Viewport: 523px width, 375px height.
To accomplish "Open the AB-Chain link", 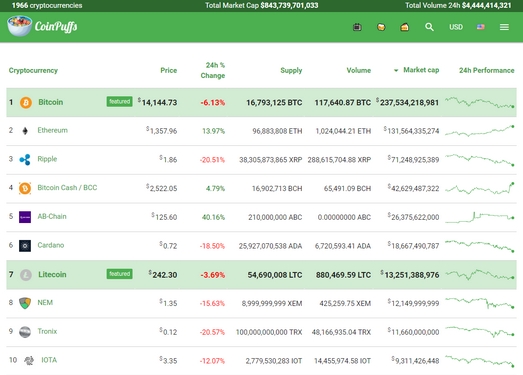I will pos(52,217).
